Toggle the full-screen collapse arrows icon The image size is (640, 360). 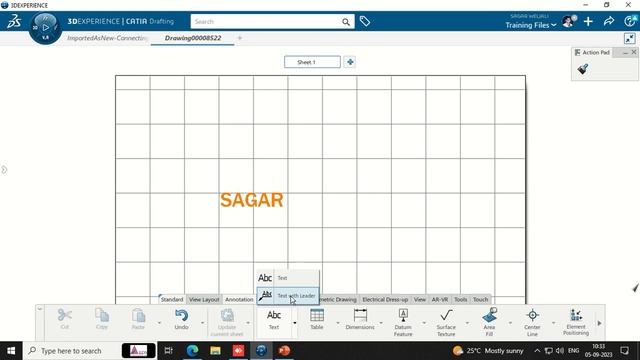click(x=630, y=38)
